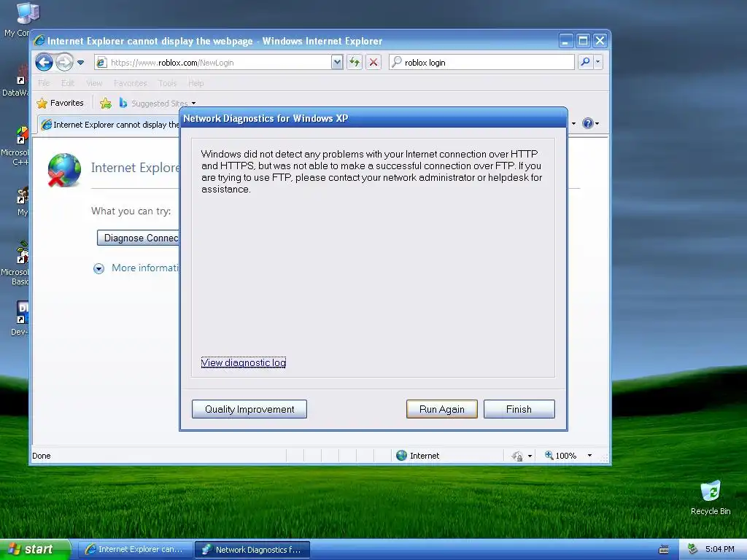747x560 pixels.
Task: Click the Forward arrow button
Action: tap(64, 63)
